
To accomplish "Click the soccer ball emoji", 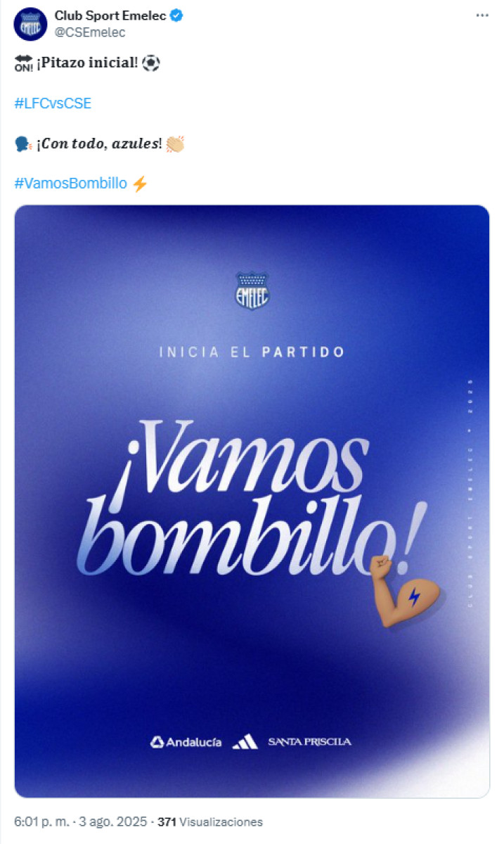I will click(151, 63).
